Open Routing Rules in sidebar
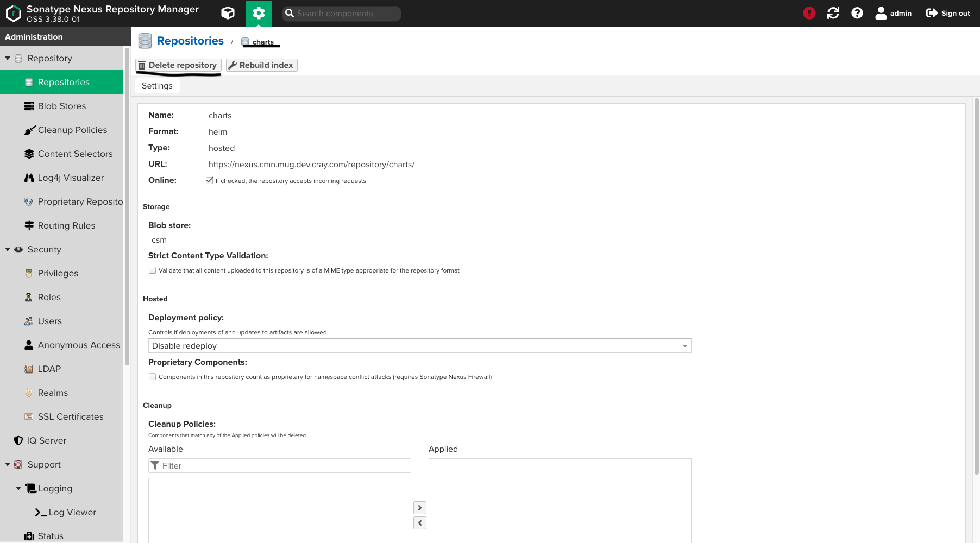Viewport: 980px width, 543px height. [x=61, y=225]
